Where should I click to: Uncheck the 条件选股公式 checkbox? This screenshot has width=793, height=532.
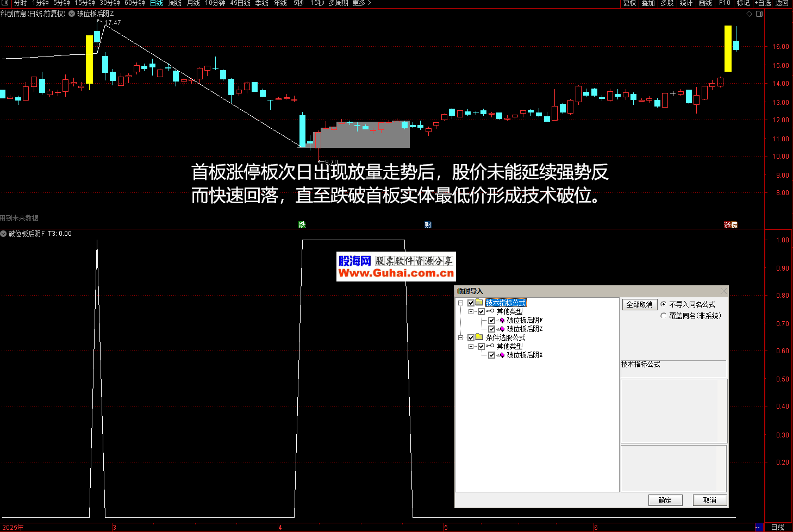coord(471,337)
